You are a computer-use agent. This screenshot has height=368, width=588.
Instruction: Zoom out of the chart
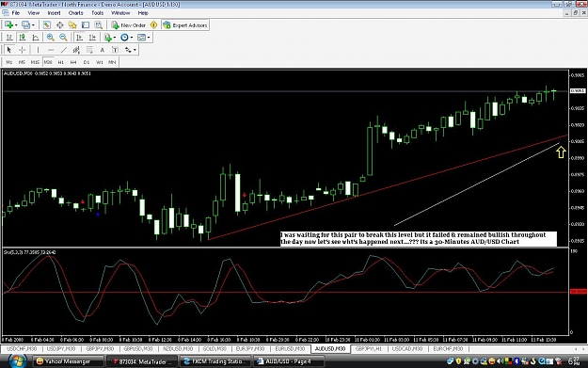point(63,38)
